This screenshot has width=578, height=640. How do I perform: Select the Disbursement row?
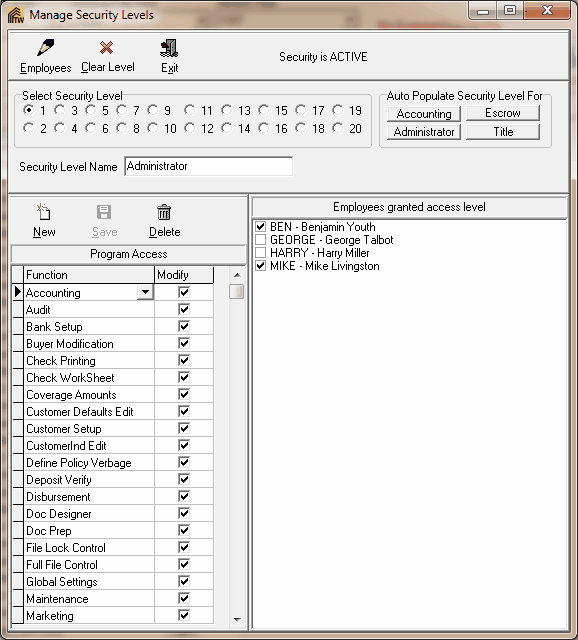89,497
